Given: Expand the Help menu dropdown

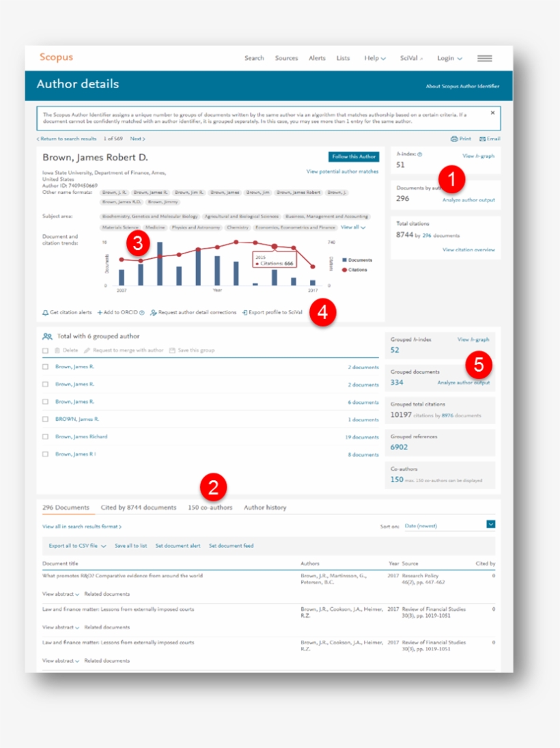Looking at the screenshot, I should (375, 59).
